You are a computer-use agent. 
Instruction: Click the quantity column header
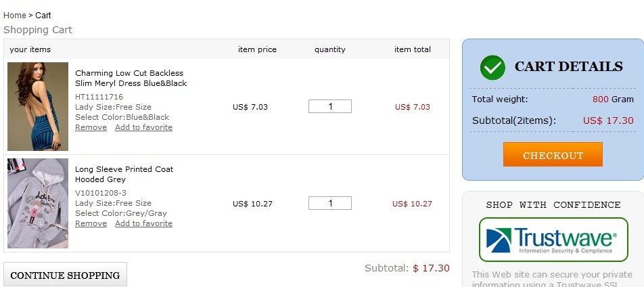click(330, 49)
